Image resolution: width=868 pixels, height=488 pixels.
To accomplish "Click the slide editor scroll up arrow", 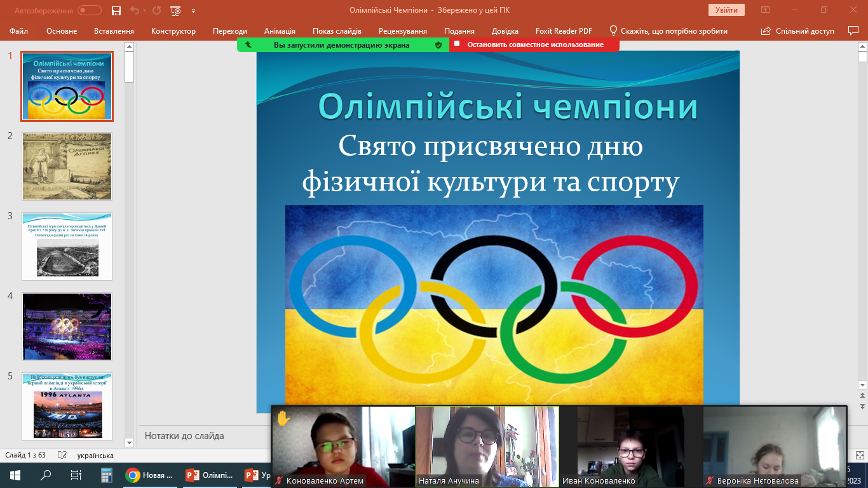I will [x=862, y=46].
